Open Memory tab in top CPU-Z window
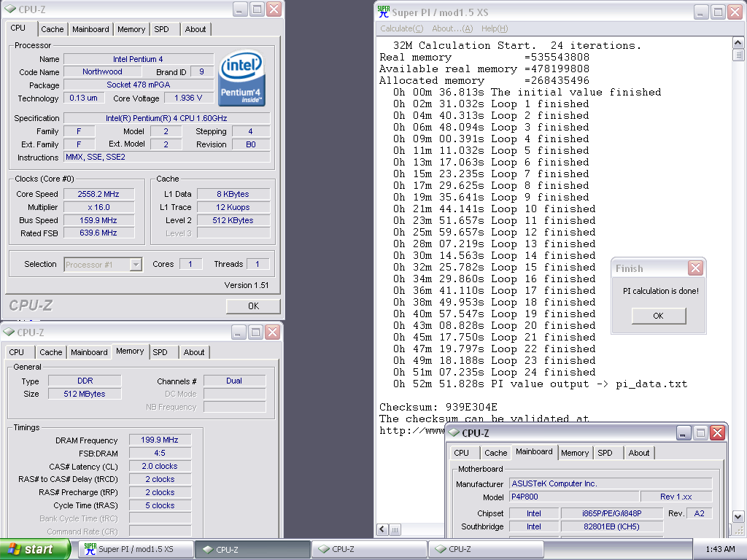The image size is (747, 560). point(131,29)
